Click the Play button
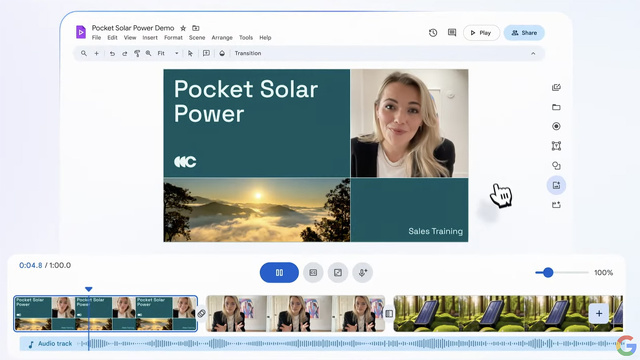 point(481,33)
